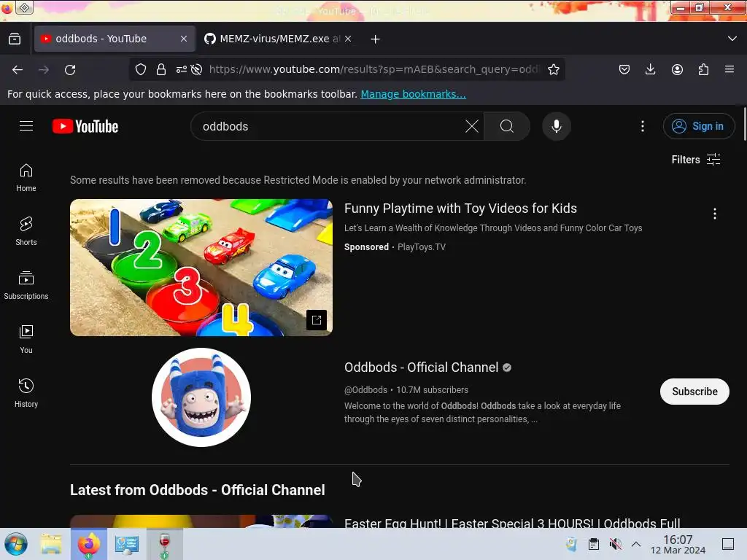The width and height of the screenshot is (747, 560).
Task: Open Firefox View recent browsing icon
Action: pos(15,39)
